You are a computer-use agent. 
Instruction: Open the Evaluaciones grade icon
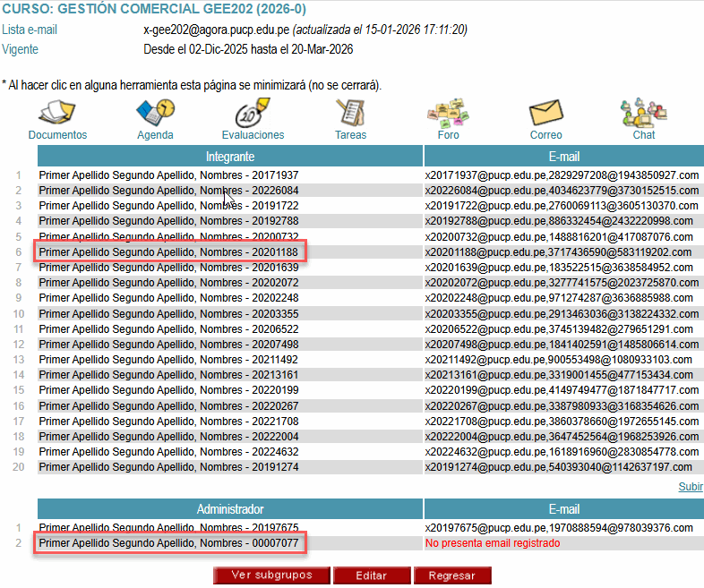(x=252, y=114)
